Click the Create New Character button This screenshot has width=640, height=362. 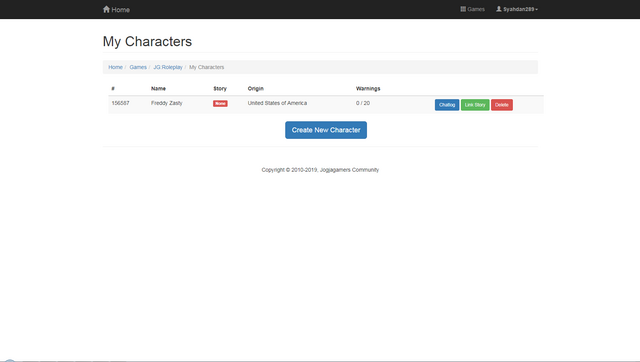pyautogui.click(x=326, y=130)
